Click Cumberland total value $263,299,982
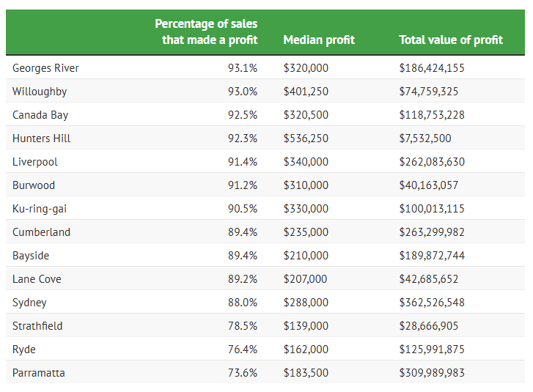Screen dimensions: 533x392 point(432,232)
